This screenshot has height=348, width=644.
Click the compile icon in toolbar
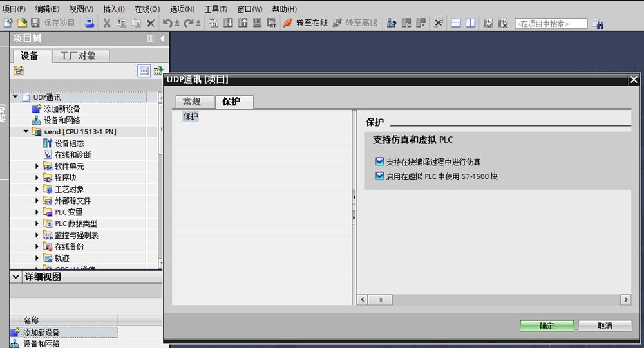213,23
